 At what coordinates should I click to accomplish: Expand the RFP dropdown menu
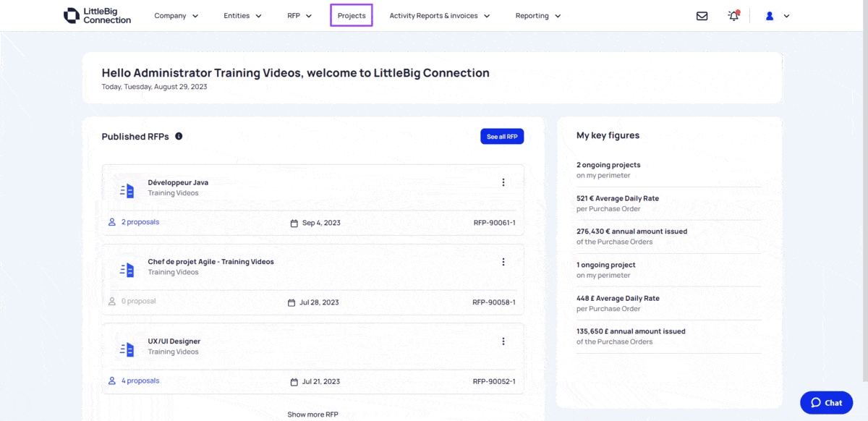pyautogui.click(x=299, y=16)
